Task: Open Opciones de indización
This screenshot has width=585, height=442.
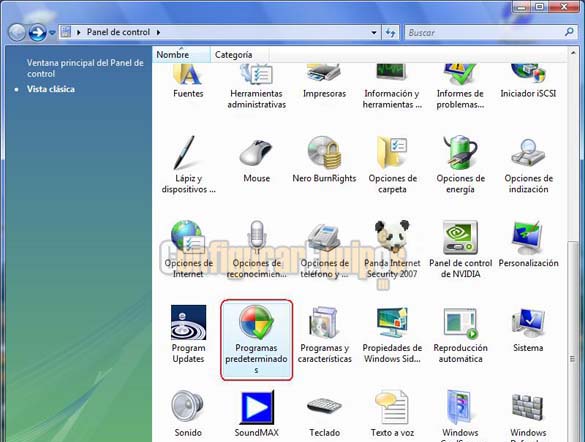Action: pyautogui.click(x=528, y=165)
